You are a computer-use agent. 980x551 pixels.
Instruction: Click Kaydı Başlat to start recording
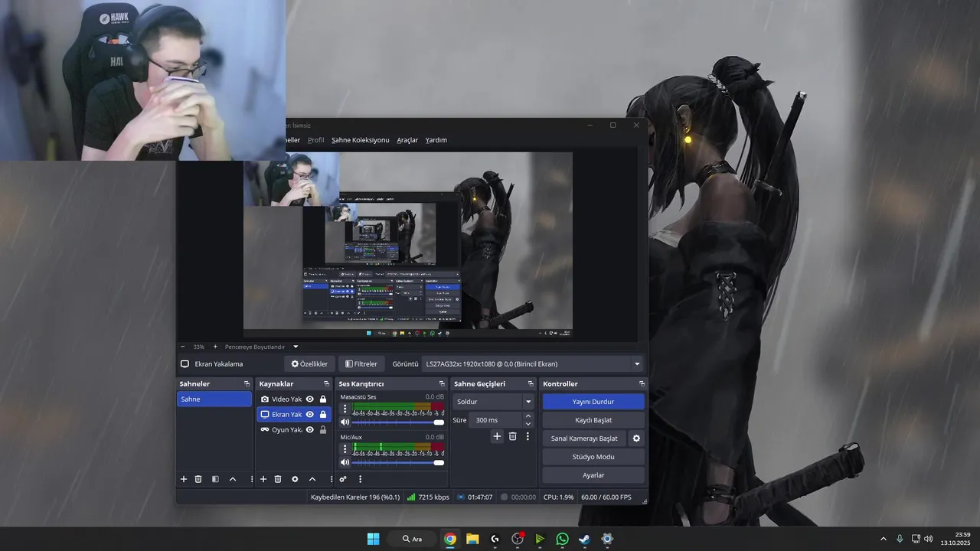click(x=593, y=420)
